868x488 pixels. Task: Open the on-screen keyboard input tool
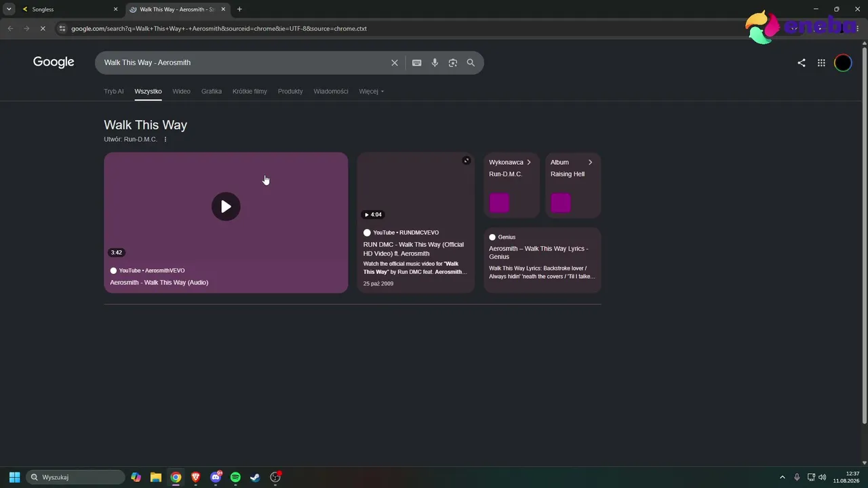417,63
